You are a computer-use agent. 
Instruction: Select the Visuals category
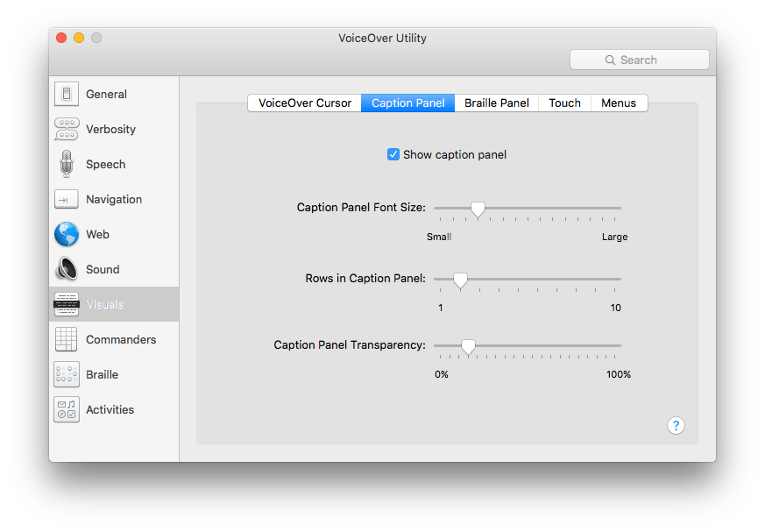click(x=103, y=304)
